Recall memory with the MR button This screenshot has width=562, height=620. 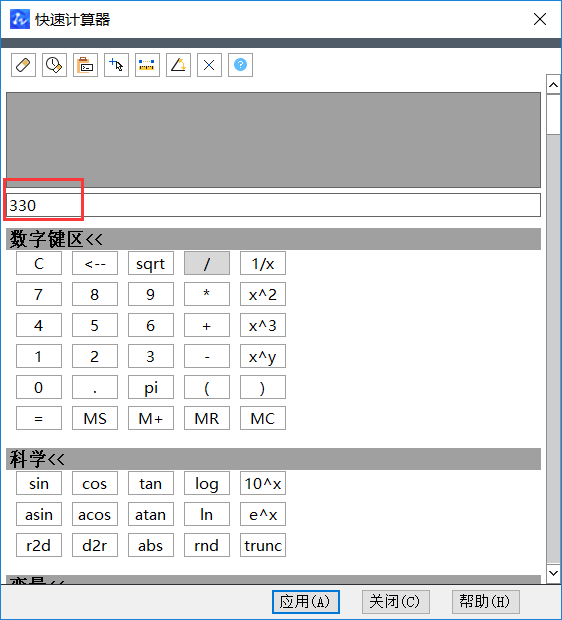coord(207,418)
